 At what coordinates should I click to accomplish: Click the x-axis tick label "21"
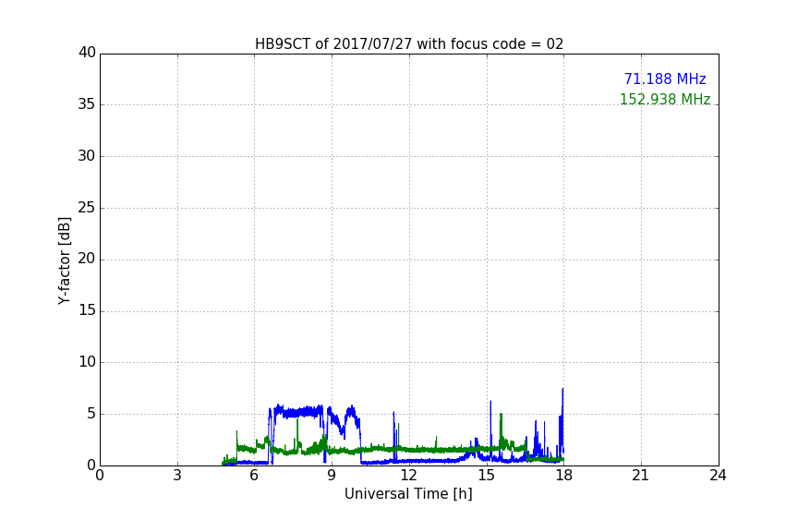pos(641,476)
